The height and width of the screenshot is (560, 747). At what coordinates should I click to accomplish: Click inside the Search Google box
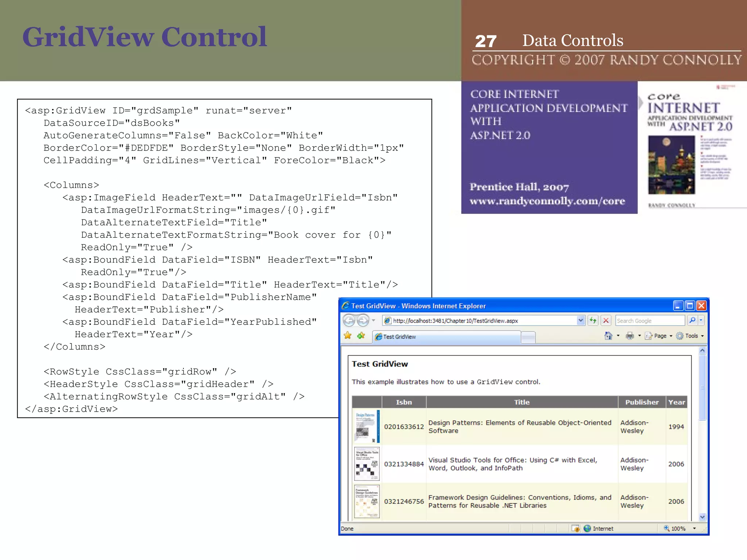pos(650,321)
